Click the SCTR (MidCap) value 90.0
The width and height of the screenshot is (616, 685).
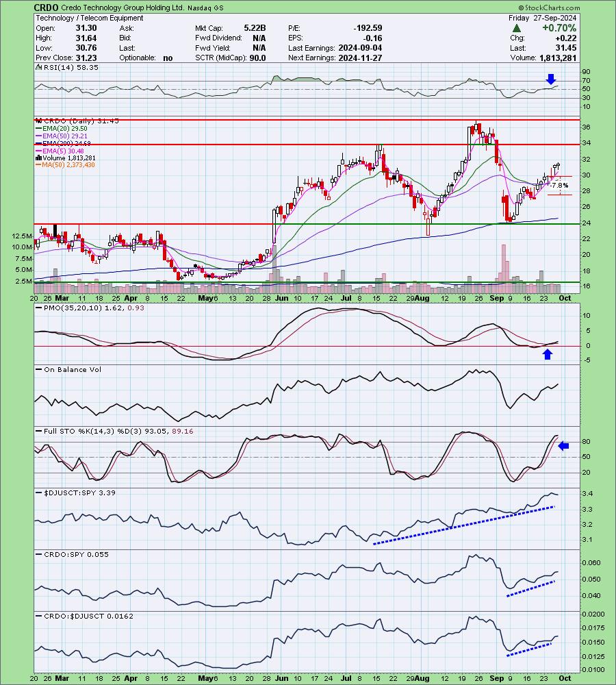[257, 58]
